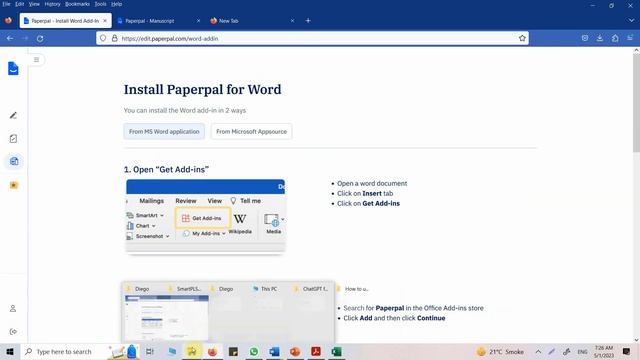This screenshot has height=360, width=640.
Task: Open Excel from the taskbar
Action: coord(337,351)
